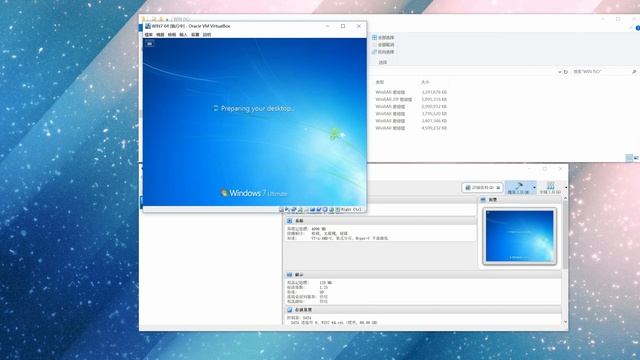Sort by the 大小 (Size) column header

pyautogui.click(x=425, y=82)
